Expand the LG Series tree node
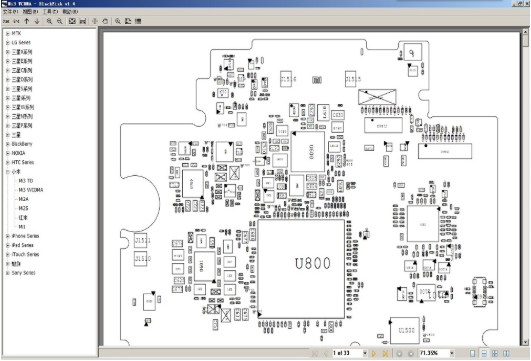 7,43
